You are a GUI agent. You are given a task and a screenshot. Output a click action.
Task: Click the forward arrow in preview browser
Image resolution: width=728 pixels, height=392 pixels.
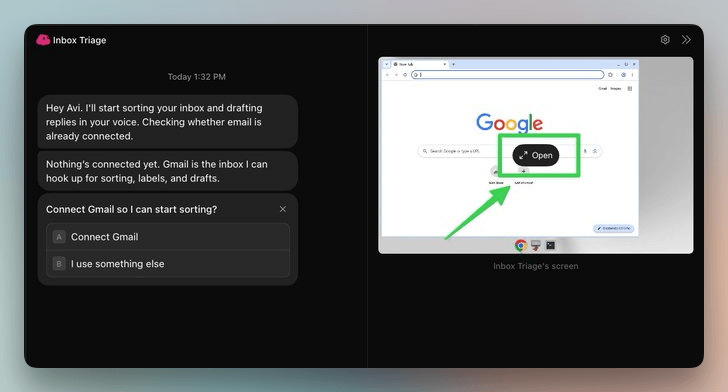click(396, 74)
